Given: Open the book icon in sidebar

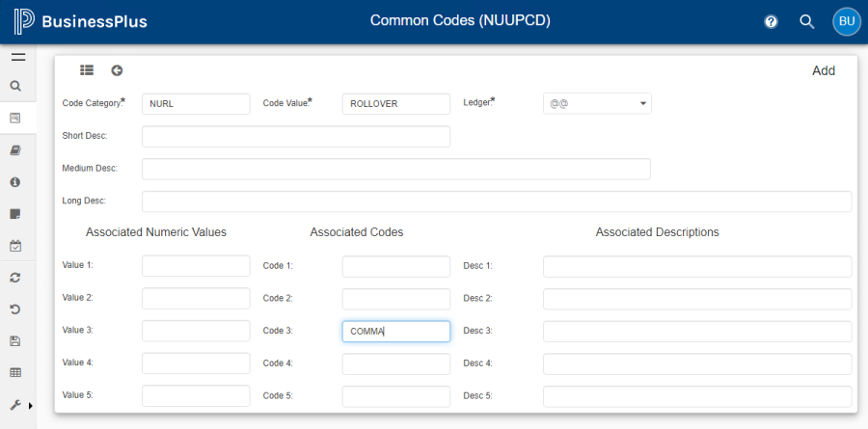Looking at the screenshot, I should 15,150.
